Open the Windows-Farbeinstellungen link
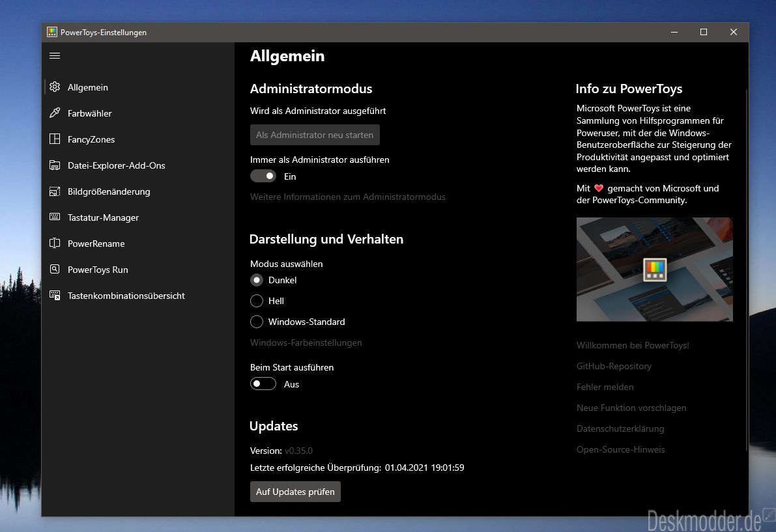776x532 pixels. click(306, 343)
